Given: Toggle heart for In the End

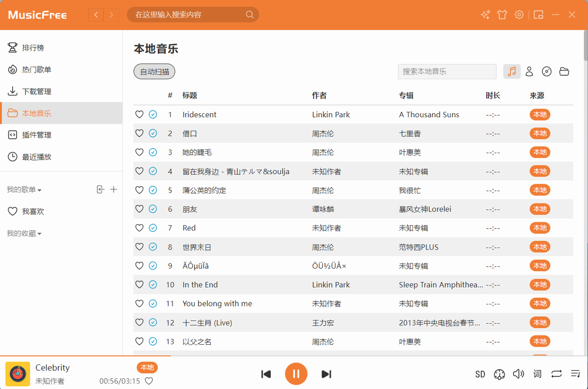Looking at the screenshot, I should (139, 285).
